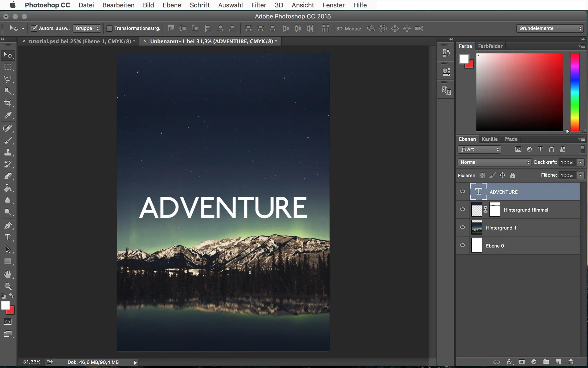Open the Normal blend mode dropdown
The image size is (588, 368).
coord(494,162)
